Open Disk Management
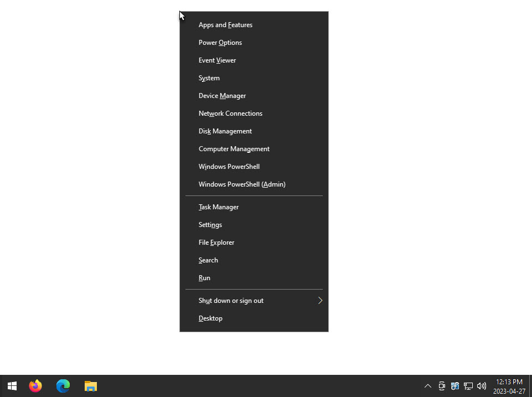 225,131
